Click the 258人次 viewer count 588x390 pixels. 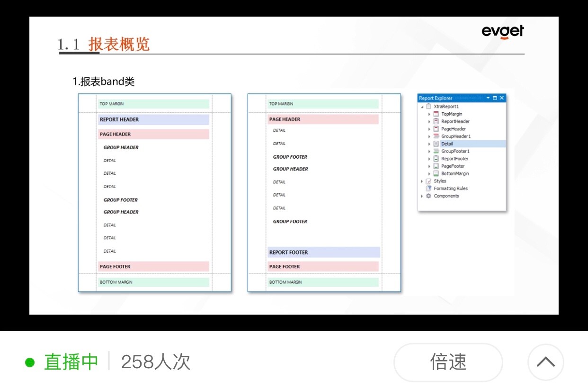pos(156,362)
